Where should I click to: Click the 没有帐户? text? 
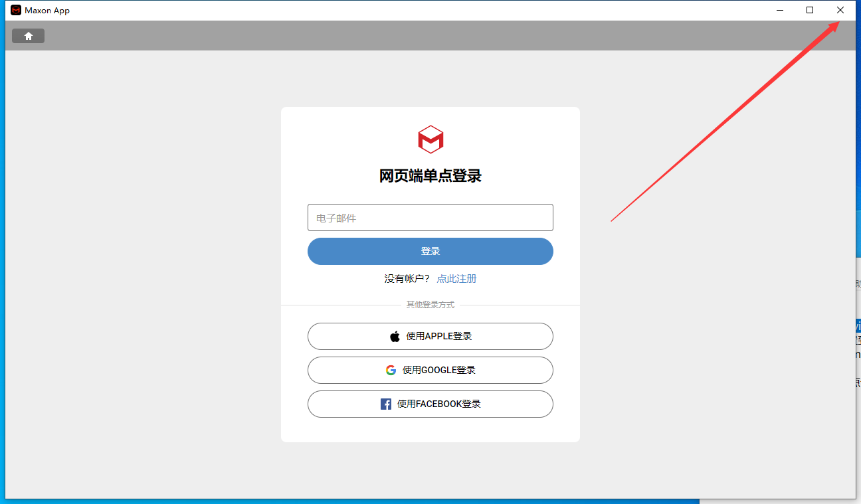coord(407,279)
